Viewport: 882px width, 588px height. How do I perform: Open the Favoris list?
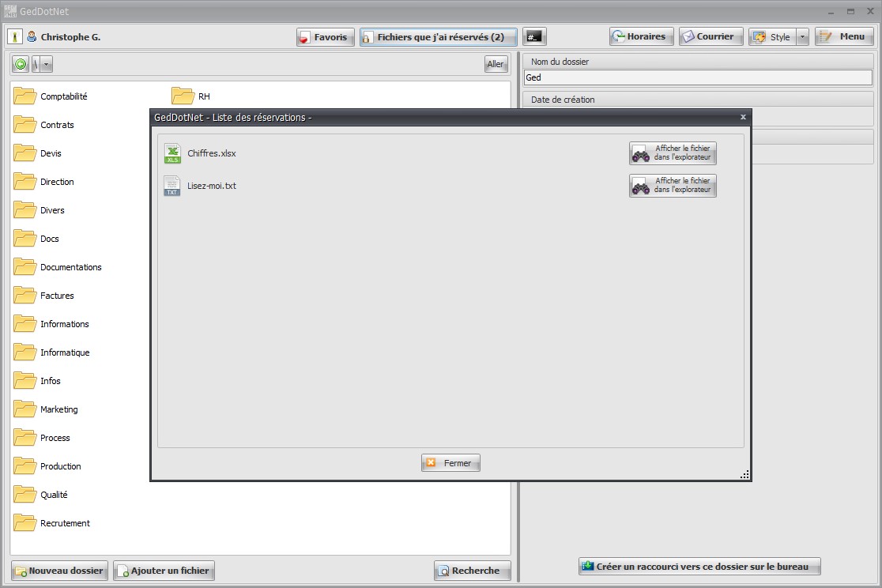point(325,37)
